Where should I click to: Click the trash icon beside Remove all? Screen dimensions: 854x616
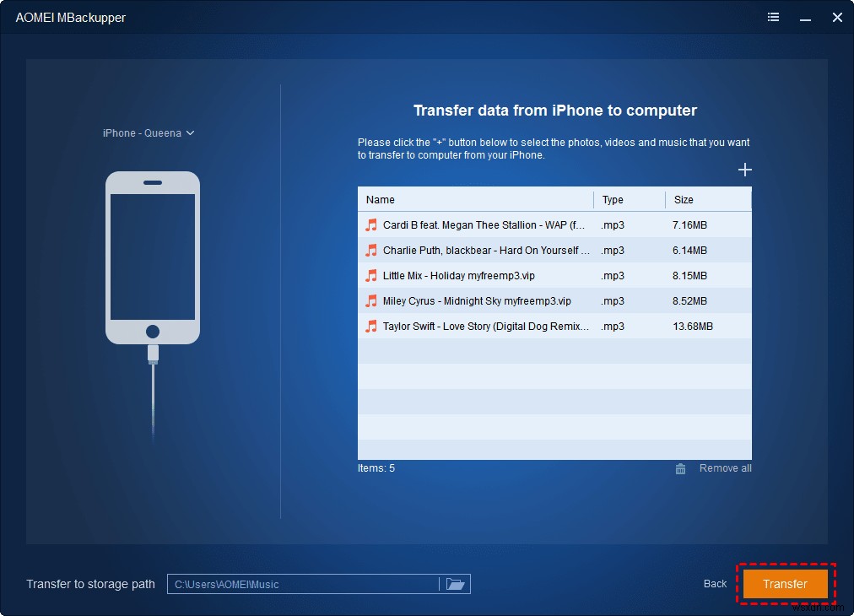tap(680, 468)
